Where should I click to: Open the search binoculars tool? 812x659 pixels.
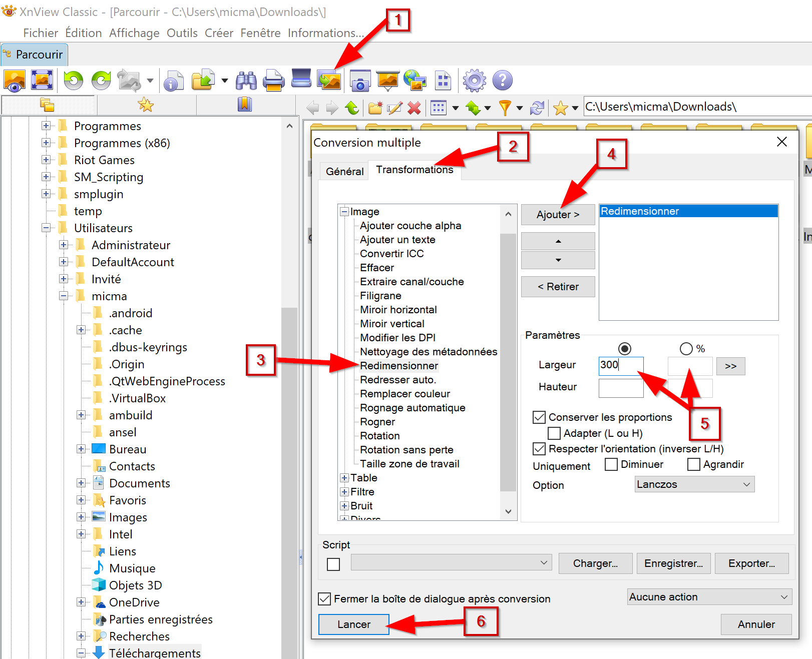tap(246, 81)
